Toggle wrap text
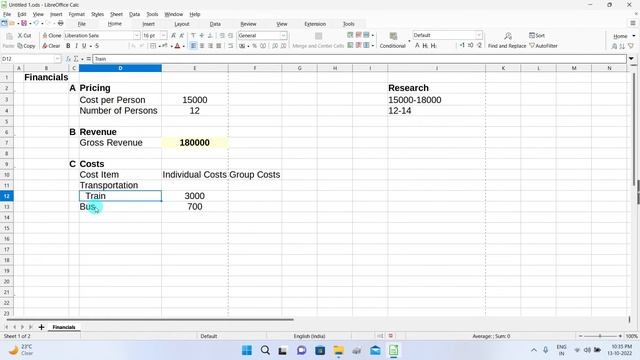Screen dimensions: 640x360 [230, 46]
